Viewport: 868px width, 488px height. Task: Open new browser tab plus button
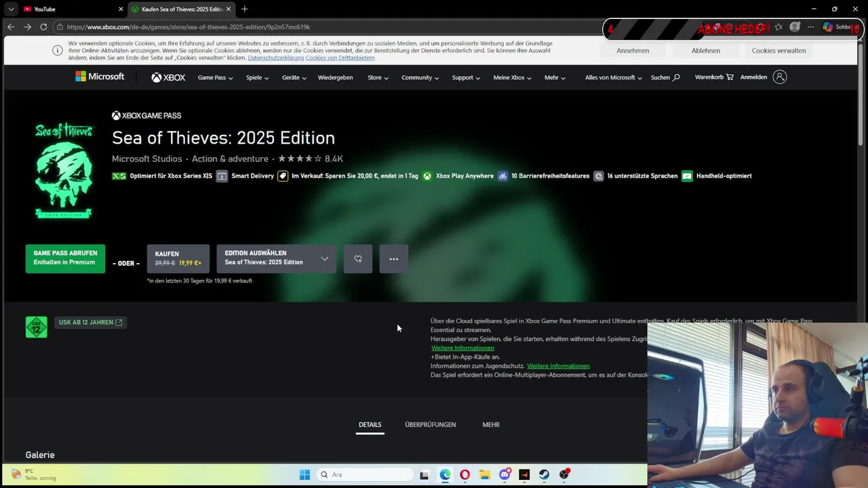pyautogui.click(x=244, y=9)
